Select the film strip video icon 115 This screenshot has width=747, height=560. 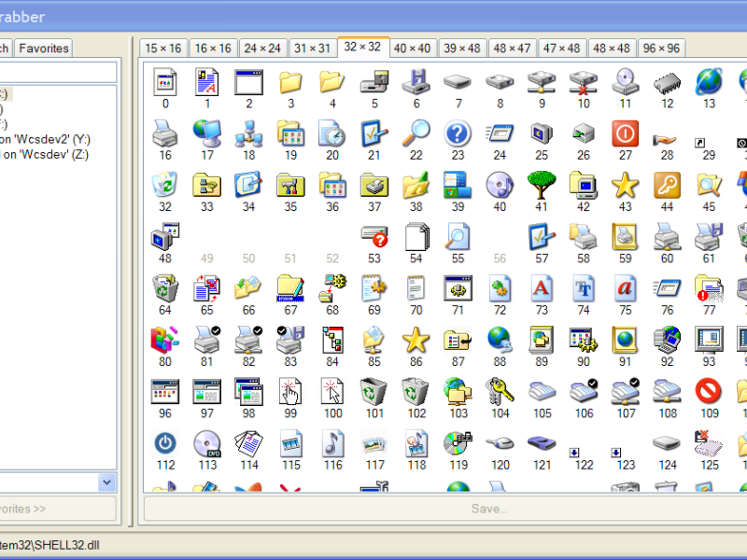tap(290, 443)
